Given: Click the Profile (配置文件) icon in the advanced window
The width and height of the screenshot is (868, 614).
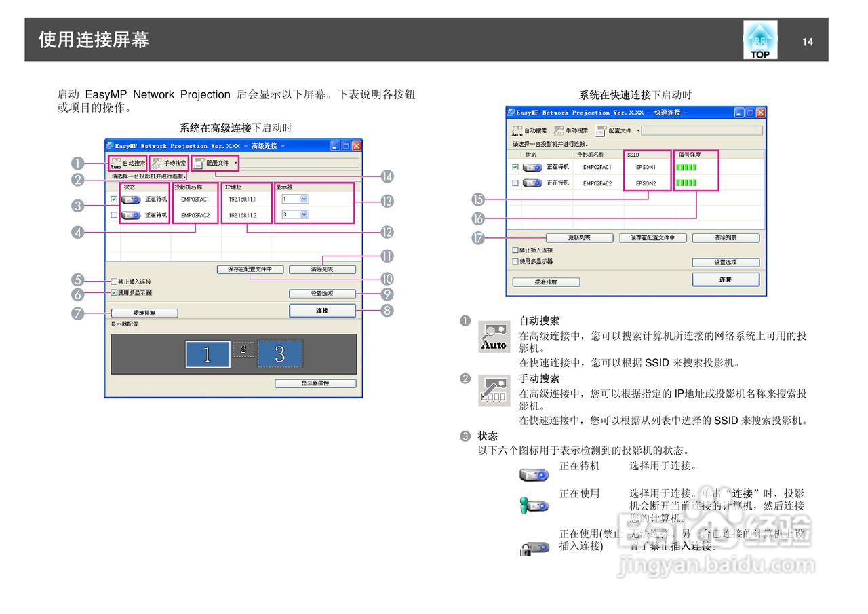Looking at the screenshot, I should (x=198, y=163).
